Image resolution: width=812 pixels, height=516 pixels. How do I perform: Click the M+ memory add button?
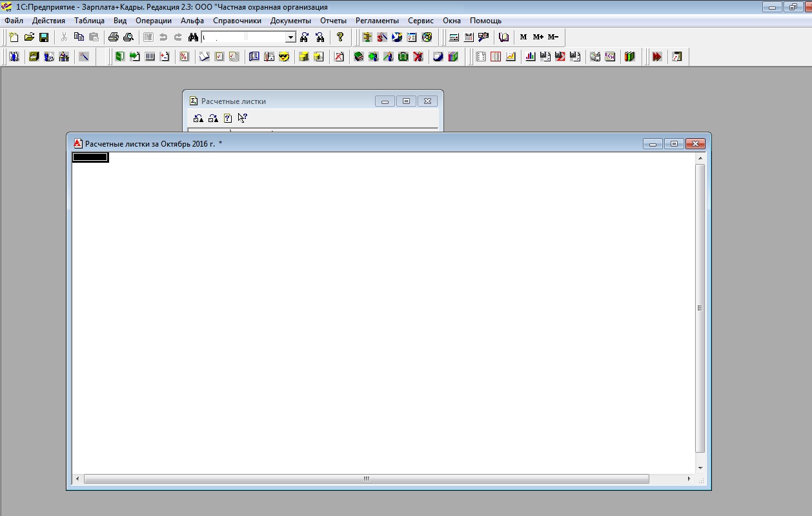click(x=538, y=37)
